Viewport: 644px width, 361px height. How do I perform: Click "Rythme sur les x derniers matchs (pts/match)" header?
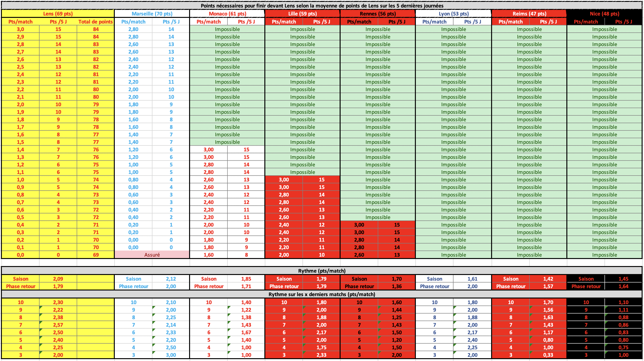click(x=322, y=294)
